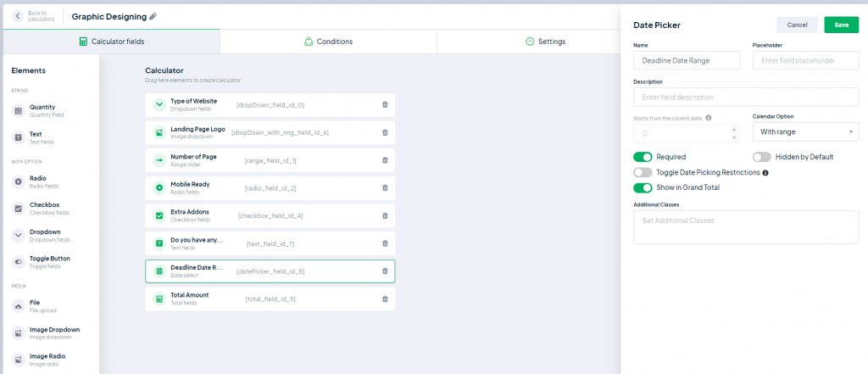The image size is (868, 374).
Task: Click back arrow to calculators
Action: [x=19, y=16]
